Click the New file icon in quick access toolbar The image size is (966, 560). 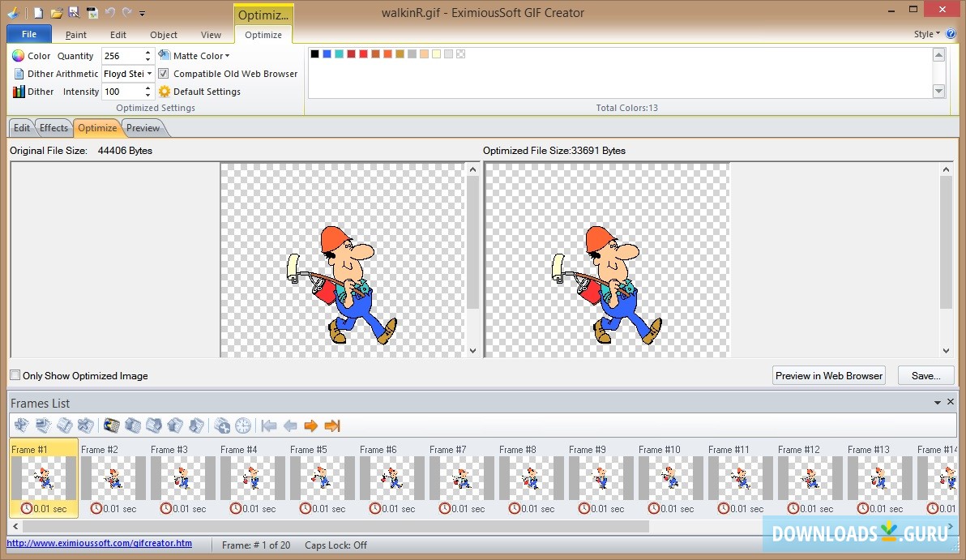point(38,13)
